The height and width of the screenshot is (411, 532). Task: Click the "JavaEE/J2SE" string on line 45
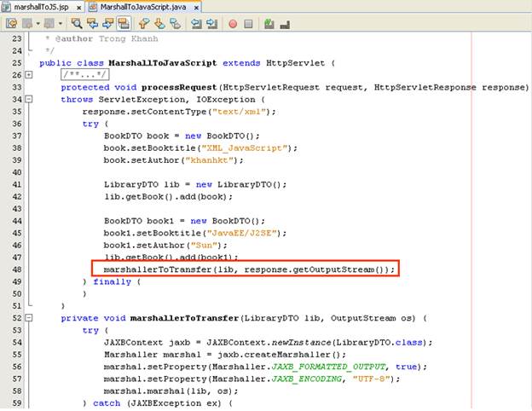(244, 233)
